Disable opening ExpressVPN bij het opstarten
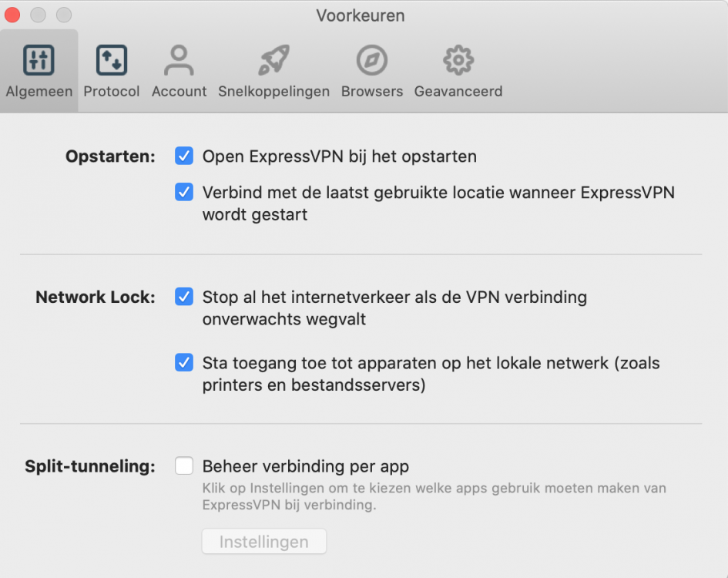This screenshot has width=728, height=578. point(183,156)
